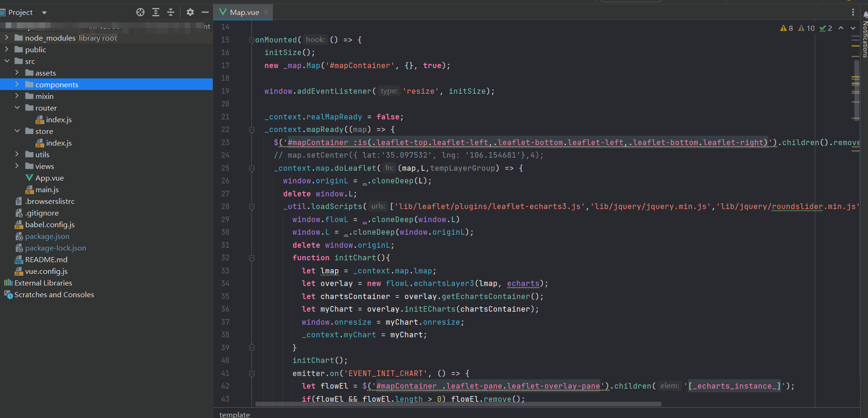Viewport: 868px width, 418px height.
Task: Expand the public folder
Action: pyautogui.click(x=7, y=49)
